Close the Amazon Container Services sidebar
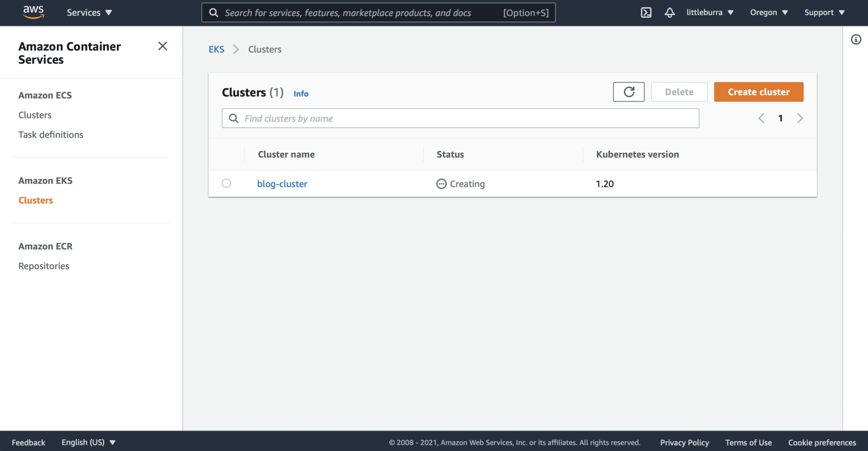 (163, 46)
